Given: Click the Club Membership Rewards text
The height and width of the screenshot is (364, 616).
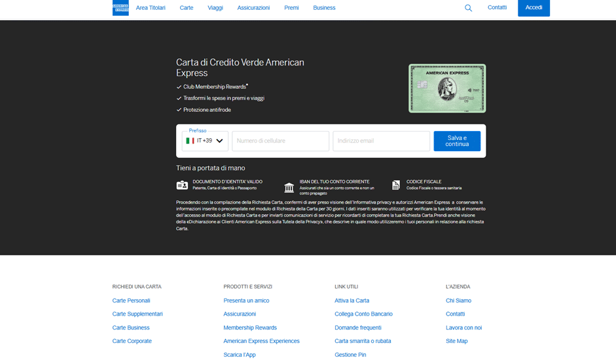Looking at the screenshot, I should [215, 87].
